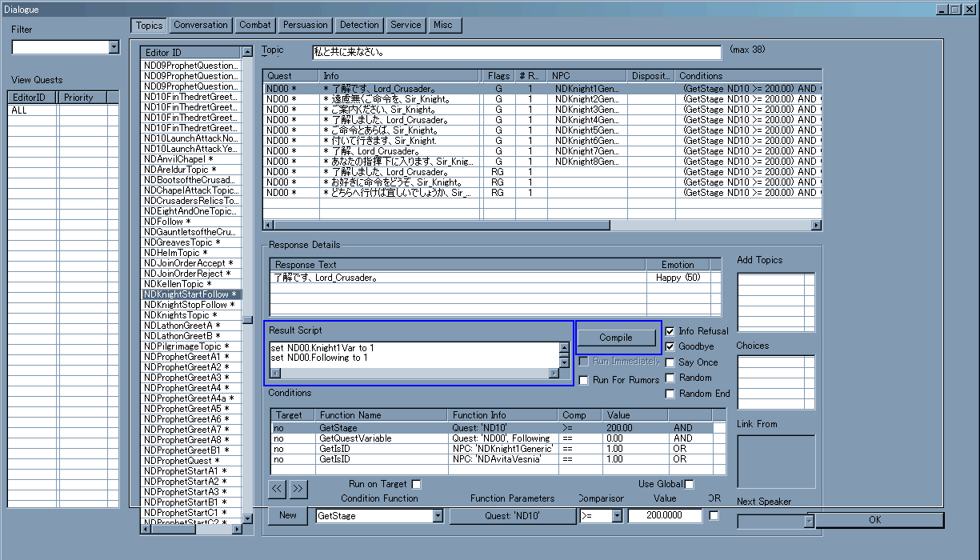The image size is (980, 560).
Task: Select NDFollow in the topic list
Action: pos(190,222)
